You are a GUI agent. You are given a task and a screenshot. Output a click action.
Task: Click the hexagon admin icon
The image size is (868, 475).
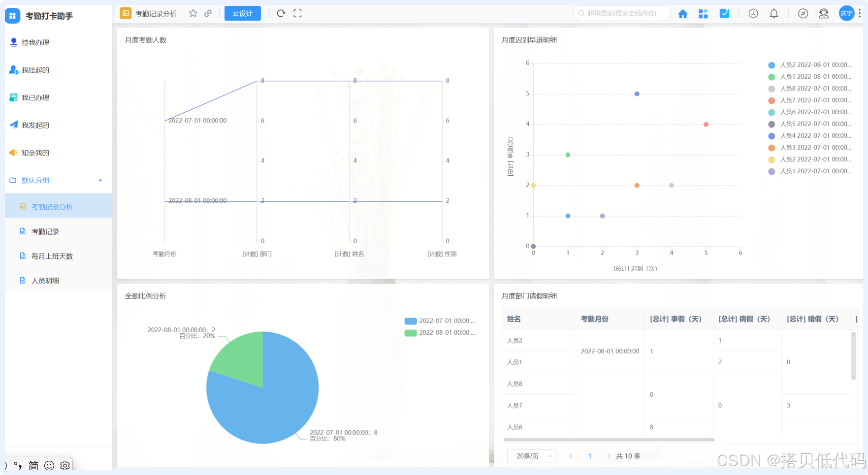point(753,14)
